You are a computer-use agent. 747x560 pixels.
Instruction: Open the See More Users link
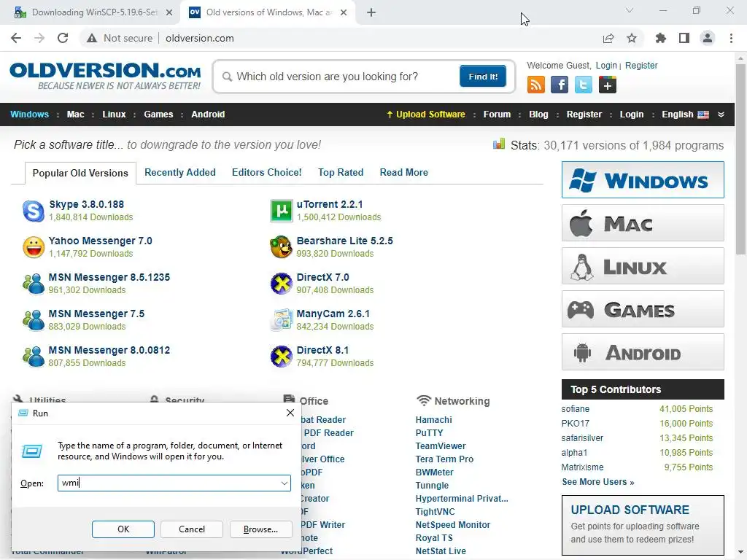(x=598, y=482)
